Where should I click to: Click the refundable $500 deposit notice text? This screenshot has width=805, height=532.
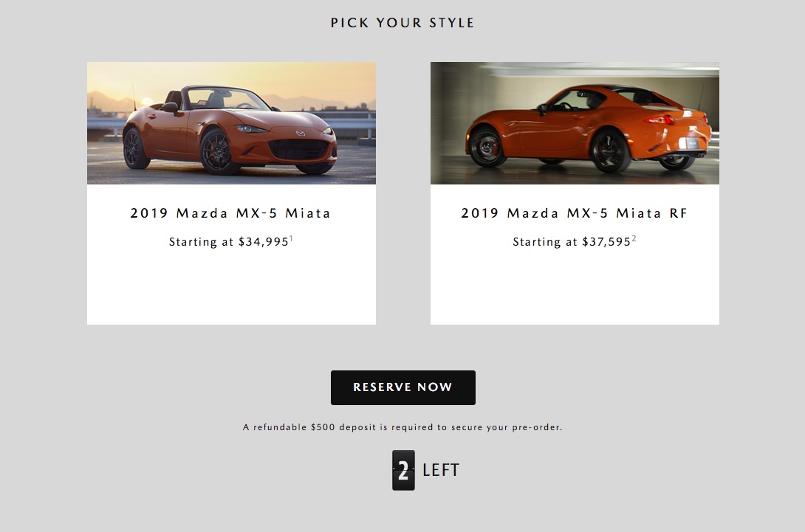pyautogui.click(x=402, y=426)
